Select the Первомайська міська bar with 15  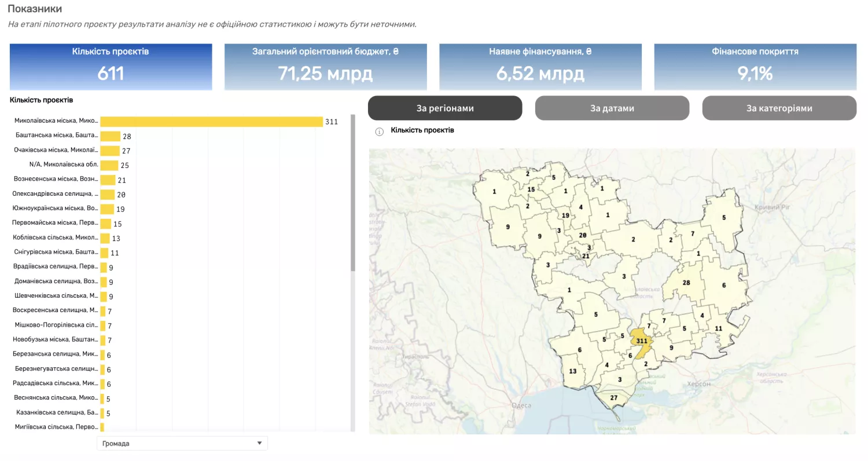coord(105,224)
